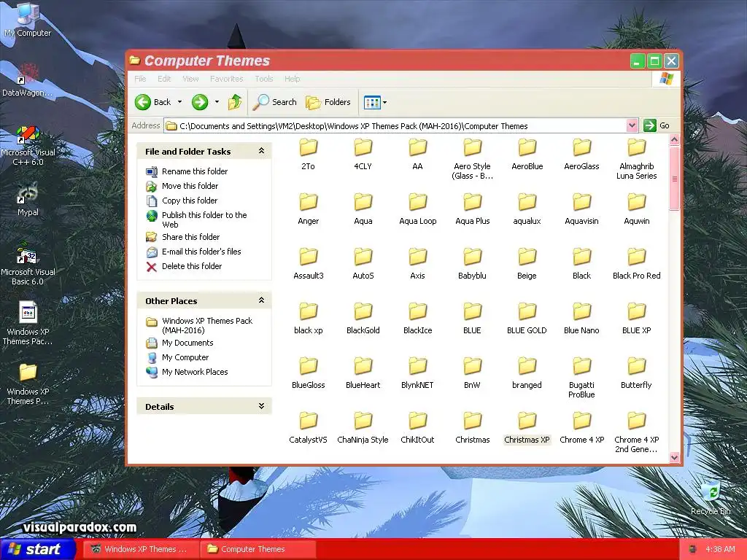
Task: Open the Favorites menu
Action: pyautogui.click(x=226, y=79)
